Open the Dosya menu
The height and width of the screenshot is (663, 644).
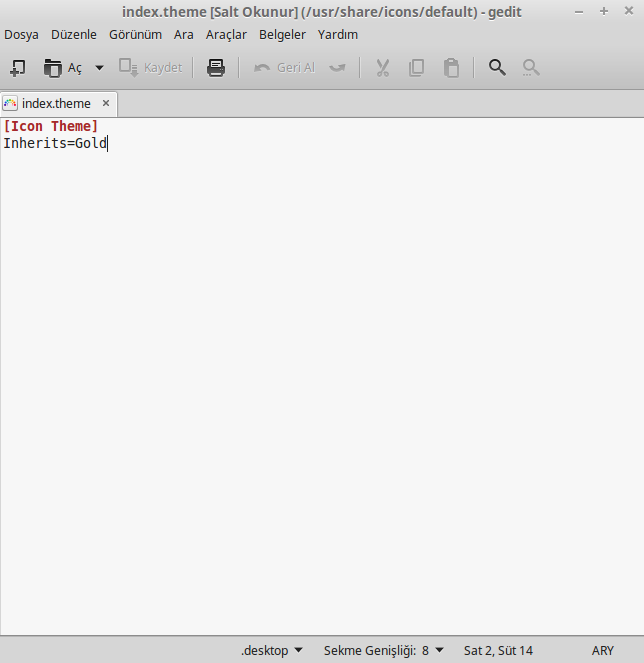click(x=21, y=35)
